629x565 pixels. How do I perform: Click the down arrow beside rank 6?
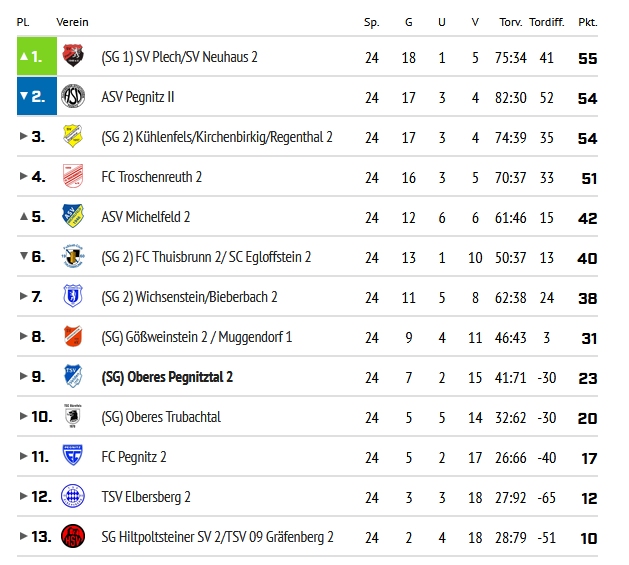point(24,256)
